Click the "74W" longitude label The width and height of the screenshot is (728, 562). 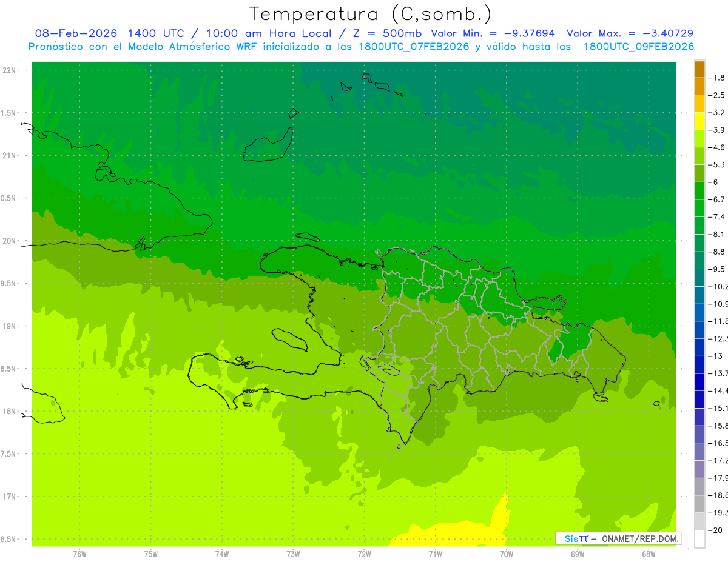tap(222, 554)
